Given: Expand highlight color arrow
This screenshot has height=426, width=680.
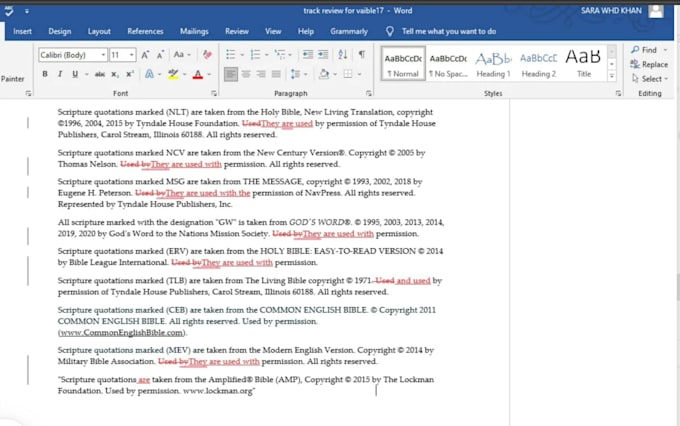Looking at the screenshot, I should [185, 75].
